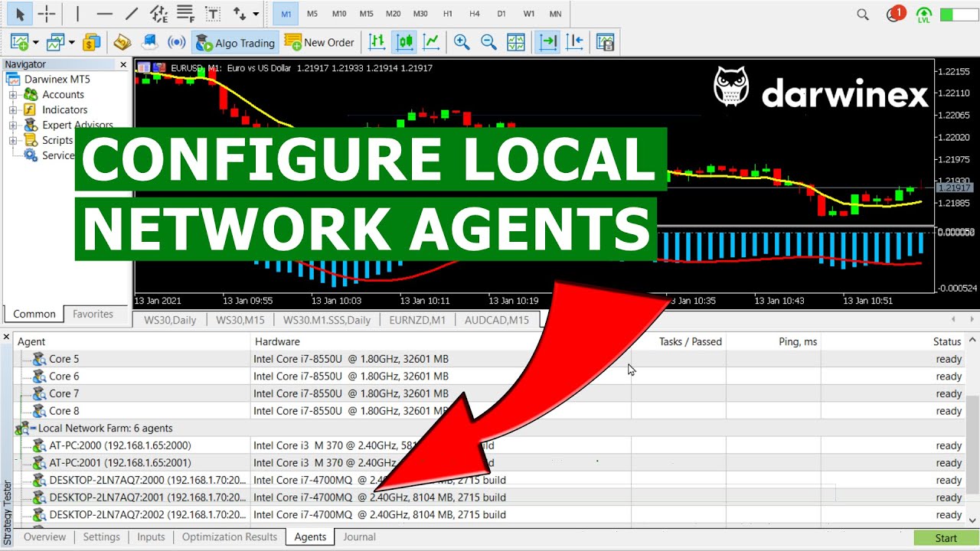The width and height of the screenshot is (980, 551).
Task: Click the Status column header
Action: 893,342
